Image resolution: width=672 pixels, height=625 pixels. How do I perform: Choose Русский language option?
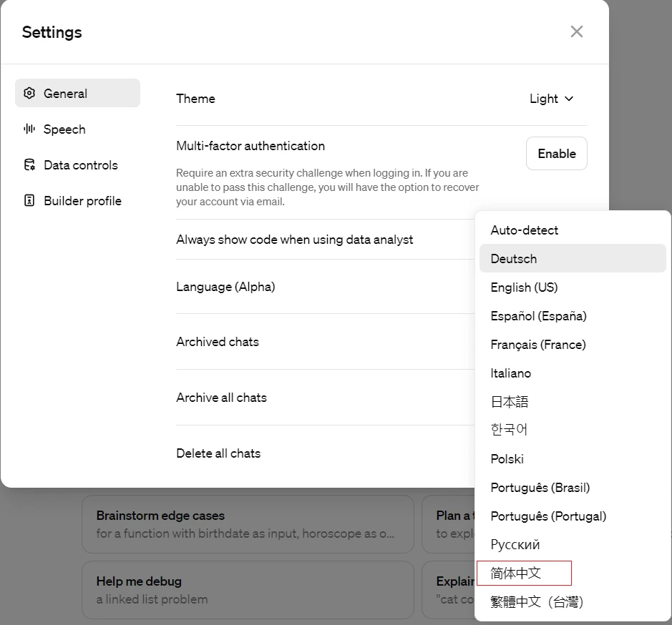pos(572,544)
